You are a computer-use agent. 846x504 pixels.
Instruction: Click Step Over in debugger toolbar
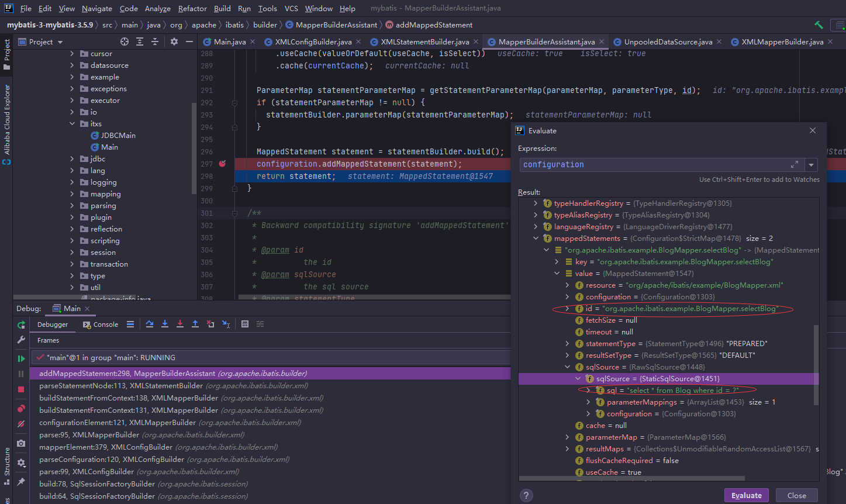pos(150,324)
